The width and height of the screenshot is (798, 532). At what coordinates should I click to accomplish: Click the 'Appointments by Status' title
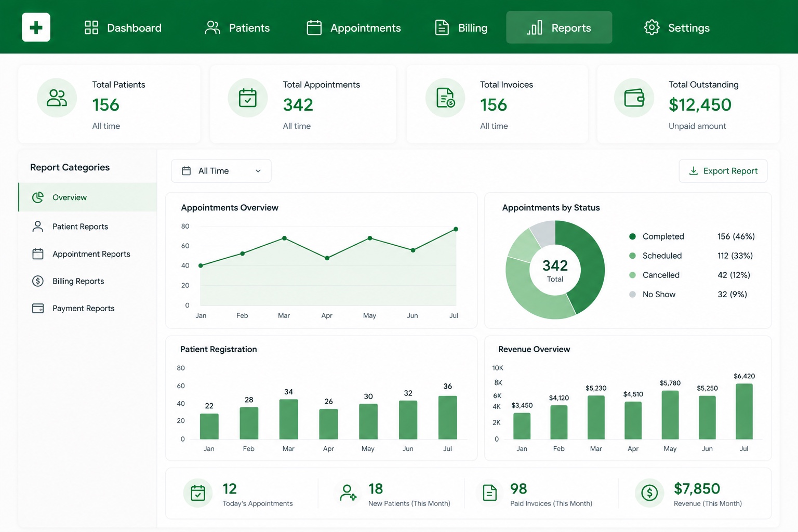(551, 208)
